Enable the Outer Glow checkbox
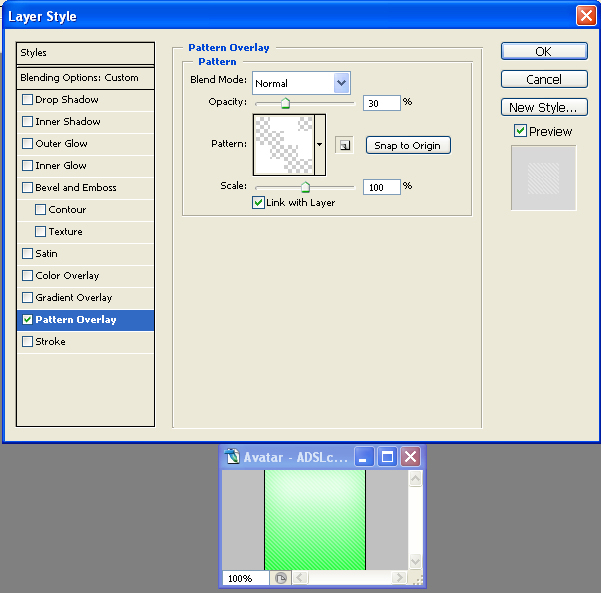 point(28,143)
